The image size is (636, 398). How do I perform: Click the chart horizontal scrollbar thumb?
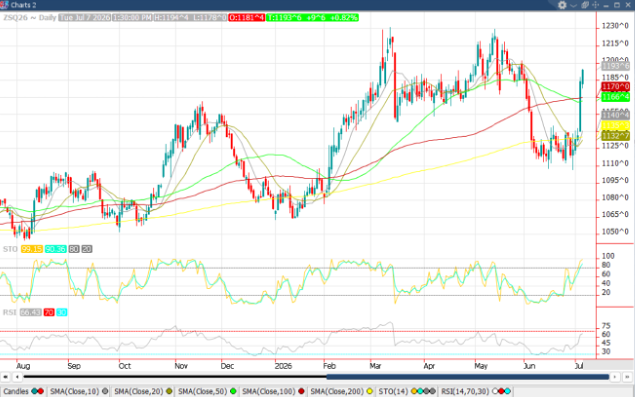click(x=468, y=377)
